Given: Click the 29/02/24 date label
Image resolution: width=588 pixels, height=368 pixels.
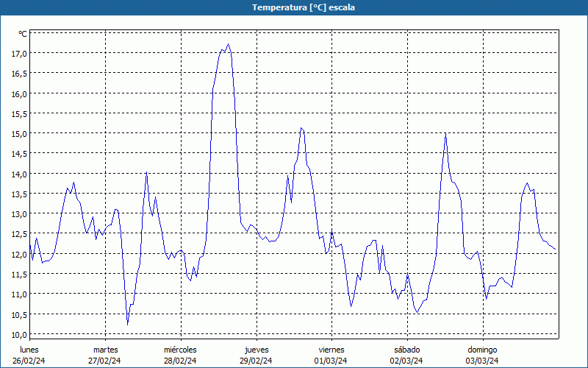Looking at the screenshot, I should click(x=256, y=361).
